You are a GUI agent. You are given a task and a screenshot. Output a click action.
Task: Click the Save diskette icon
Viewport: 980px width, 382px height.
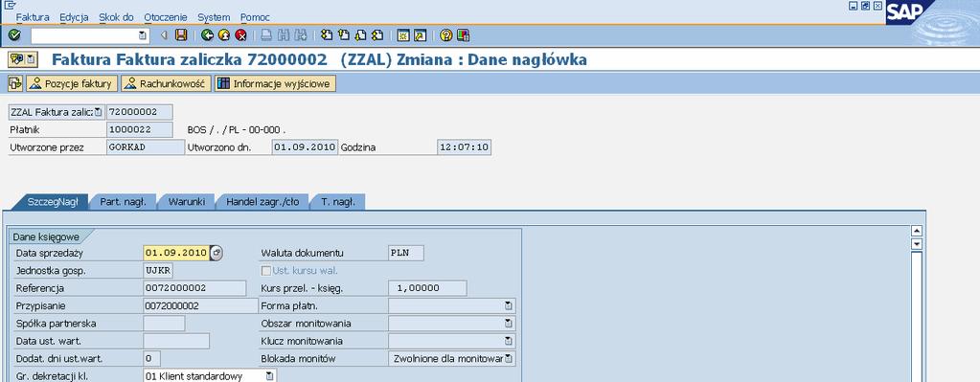181,35
